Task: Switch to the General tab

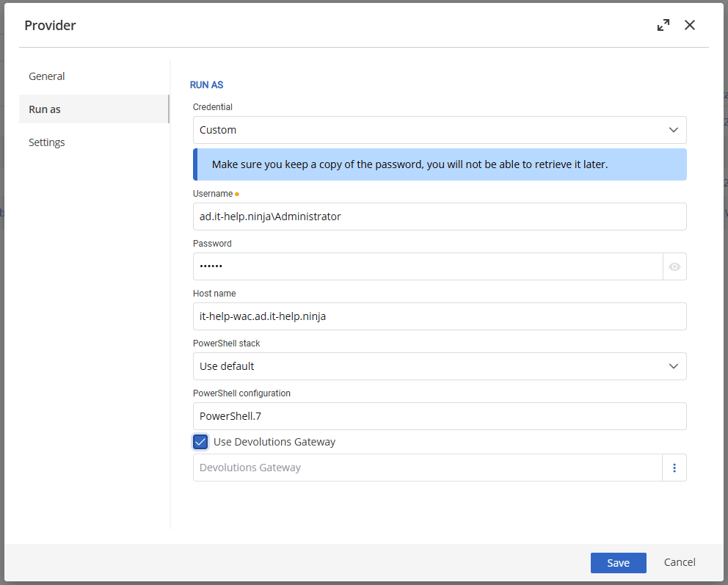Action: click(x=47, y=76)
